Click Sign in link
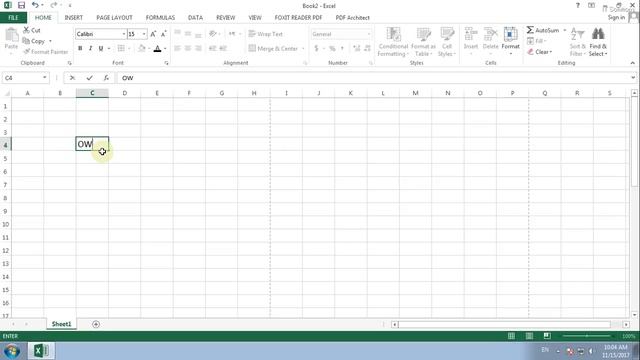Viewport: 640px width, 360px height. point(616,17)
